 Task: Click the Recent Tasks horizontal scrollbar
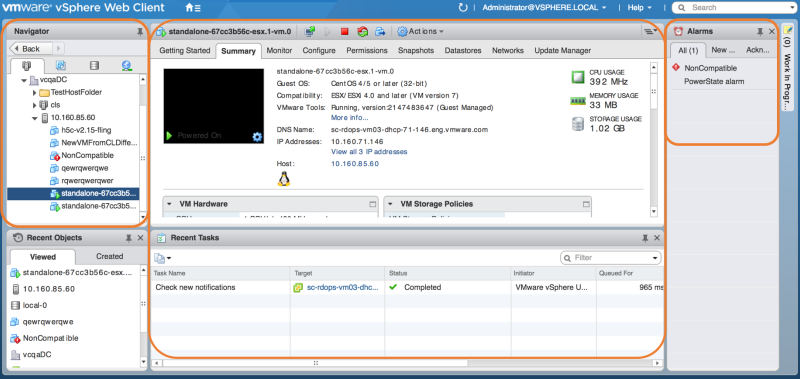pyautogui.click(x=315, y=363)
